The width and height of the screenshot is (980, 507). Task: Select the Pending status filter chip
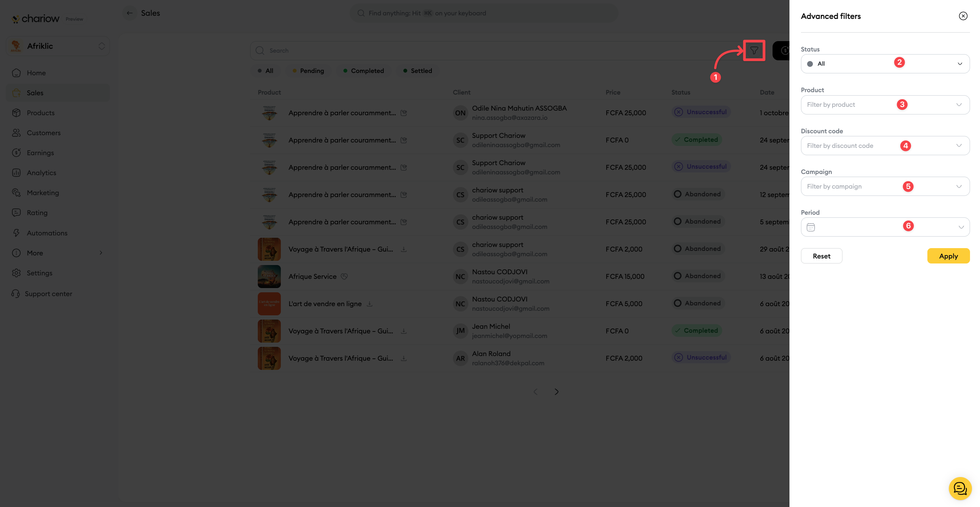(x=308, y=71)
